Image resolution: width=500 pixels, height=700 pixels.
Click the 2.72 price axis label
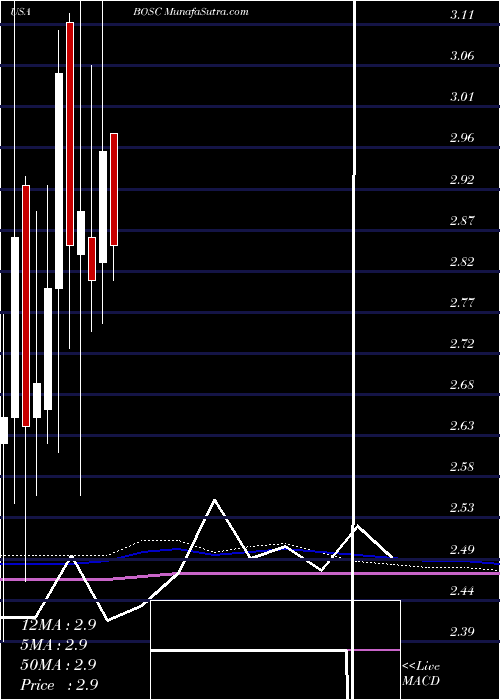[461, 344]
